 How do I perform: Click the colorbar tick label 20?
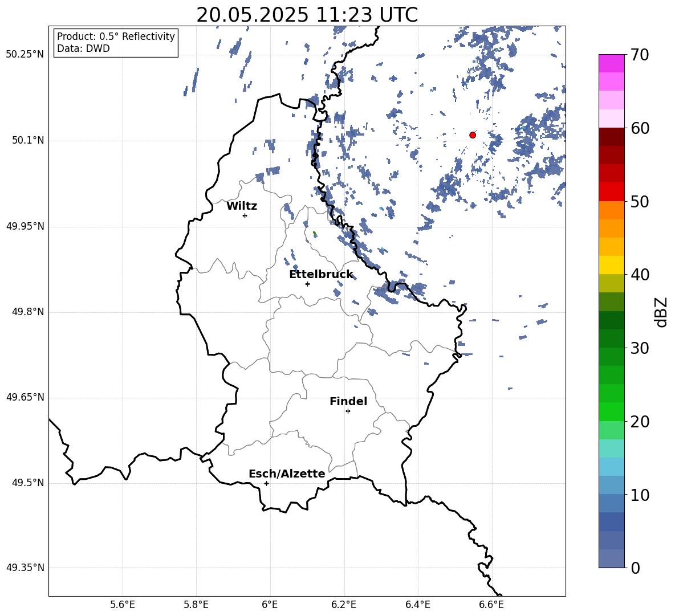pos(640,421)
